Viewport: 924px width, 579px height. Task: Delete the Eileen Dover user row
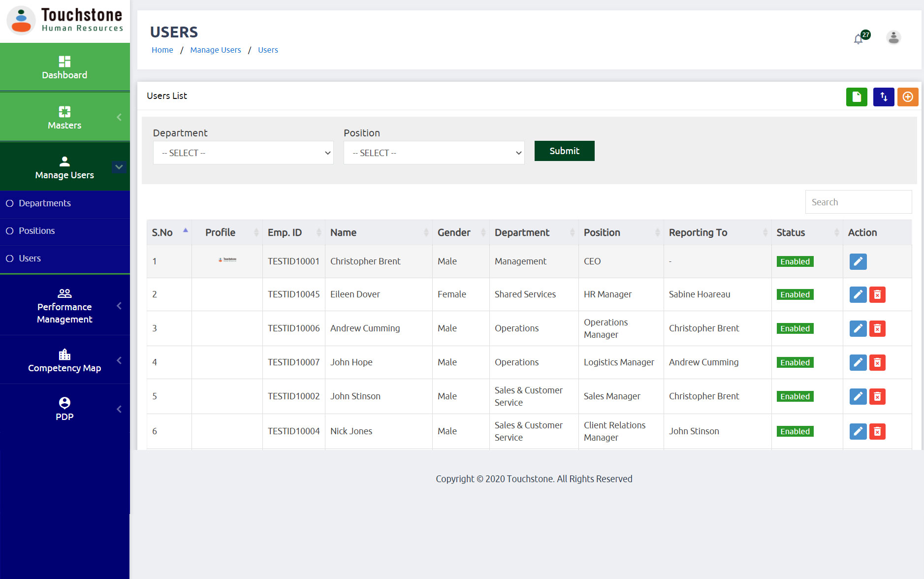point(877,294)
